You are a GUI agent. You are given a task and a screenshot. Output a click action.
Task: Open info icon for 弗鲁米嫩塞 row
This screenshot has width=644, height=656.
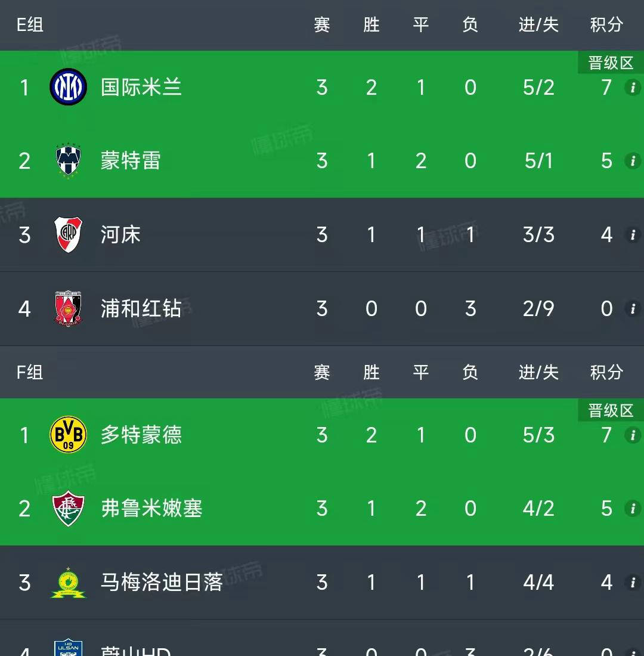click(631, 508)
